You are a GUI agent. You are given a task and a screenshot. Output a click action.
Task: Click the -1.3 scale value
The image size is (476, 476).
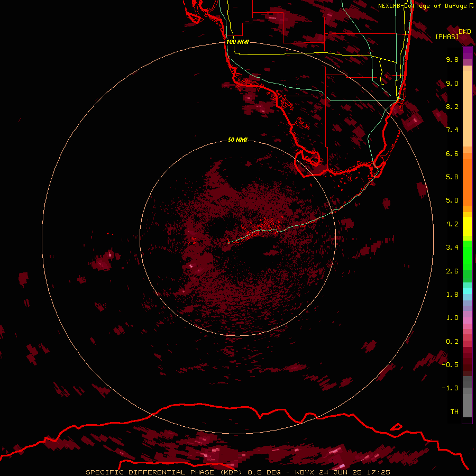(x=450, y=388)
